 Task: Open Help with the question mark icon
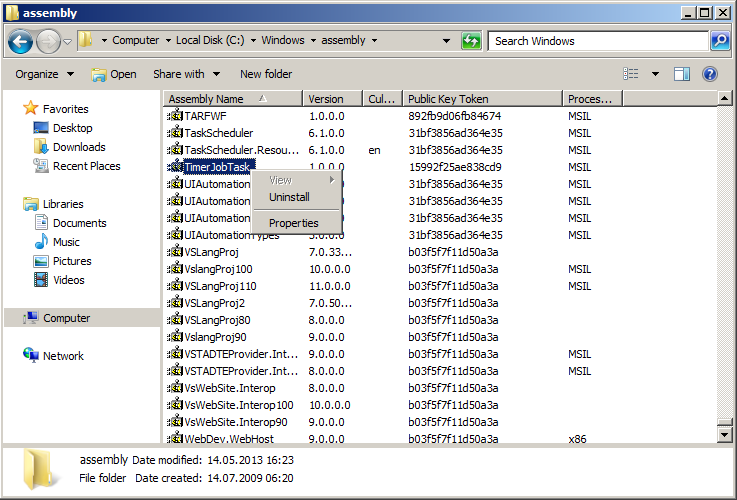[710, 74]
